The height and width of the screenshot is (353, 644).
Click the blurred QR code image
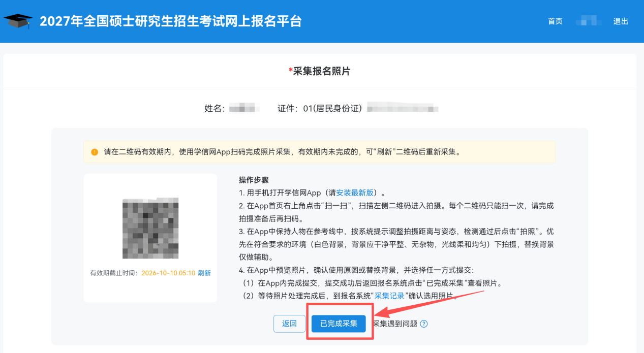(x=150, y=228)
